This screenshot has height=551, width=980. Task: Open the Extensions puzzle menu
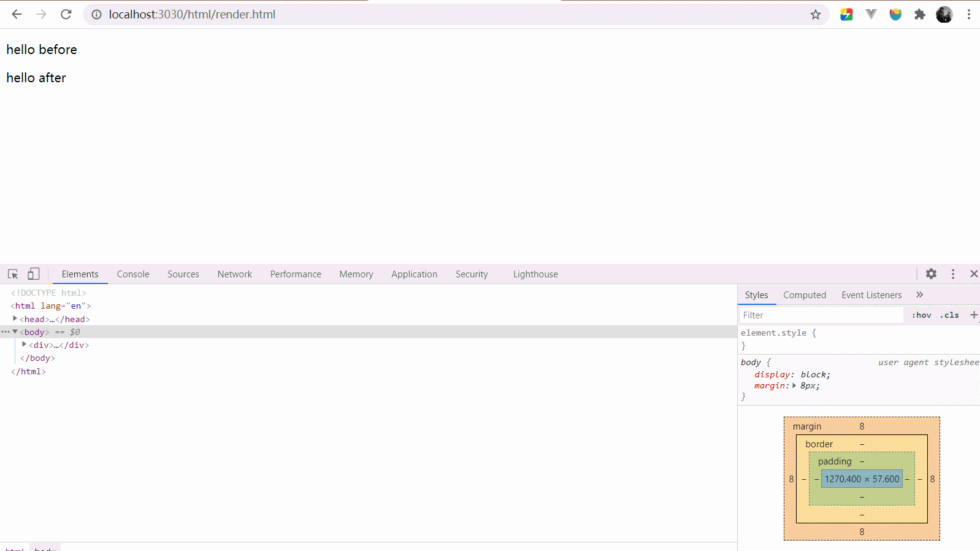920,15
